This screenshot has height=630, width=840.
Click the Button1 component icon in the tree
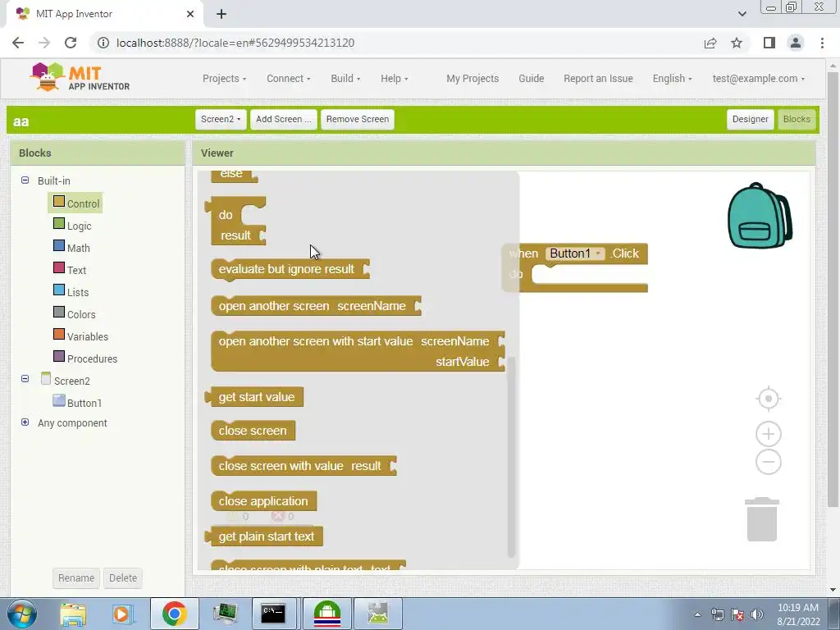pyautogui.click(x=59, y=400)
